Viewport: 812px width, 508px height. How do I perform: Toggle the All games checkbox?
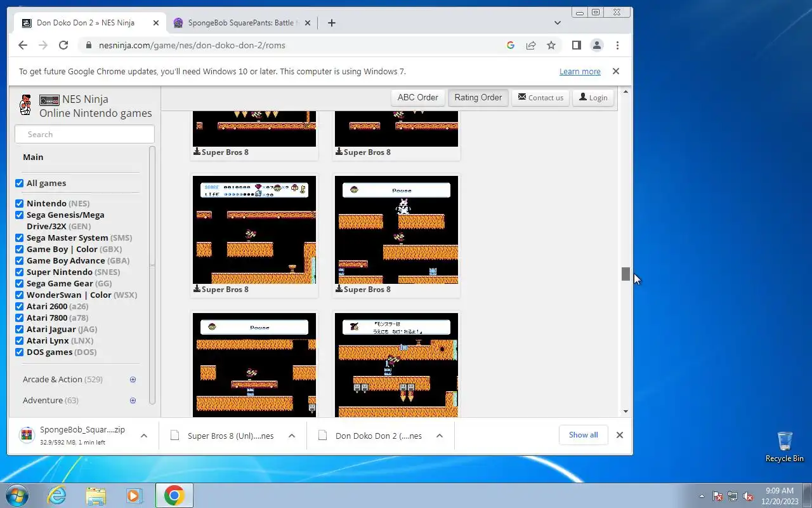coord(20,184)
